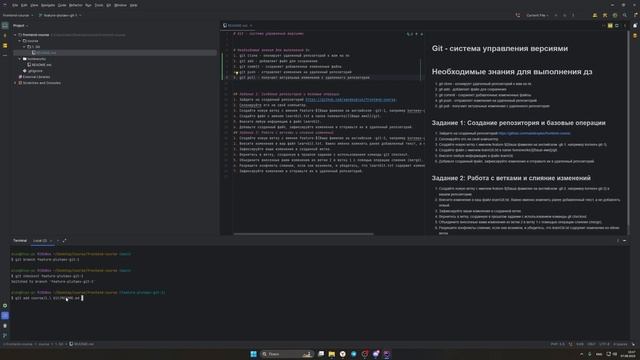Select the .gitignore file
This screenshot has width=640, height=360.
coord(33,71)
